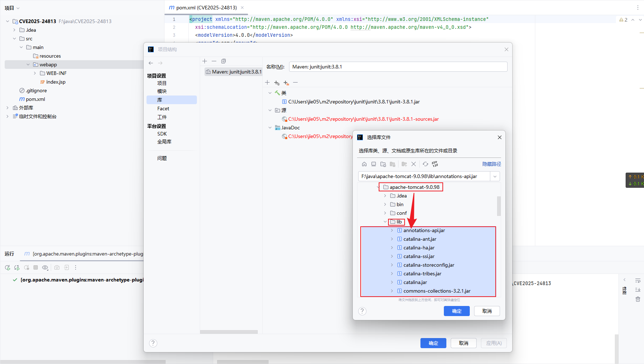Toggle hidden files (binary icon) in file chooser
644x364 pixels.
[x=435, y=164]
